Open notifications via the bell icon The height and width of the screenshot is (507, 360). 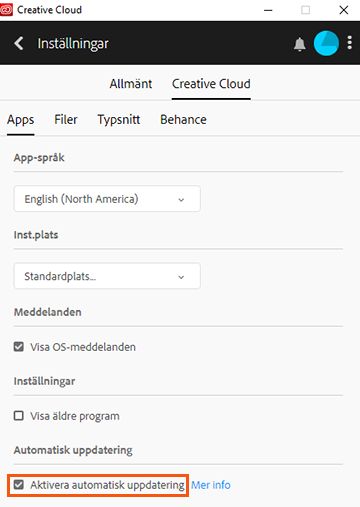300,44
